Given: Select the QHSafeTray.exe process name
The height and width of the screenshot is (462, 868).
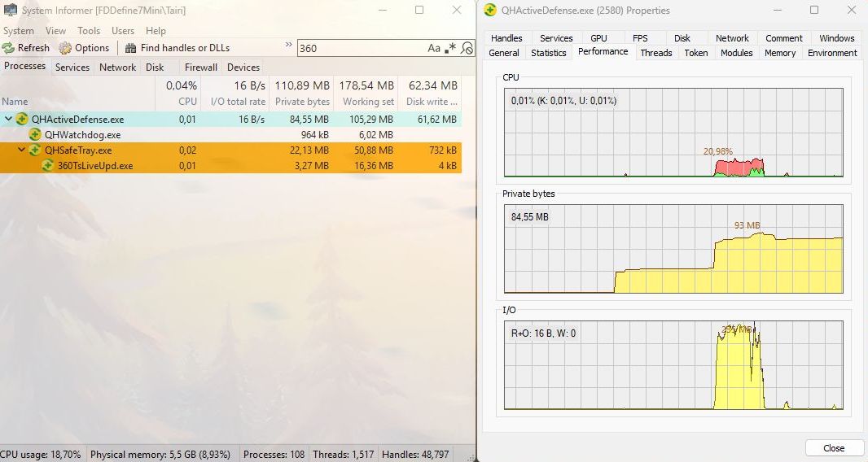Looking at the screenshot, I should (78, 150).
